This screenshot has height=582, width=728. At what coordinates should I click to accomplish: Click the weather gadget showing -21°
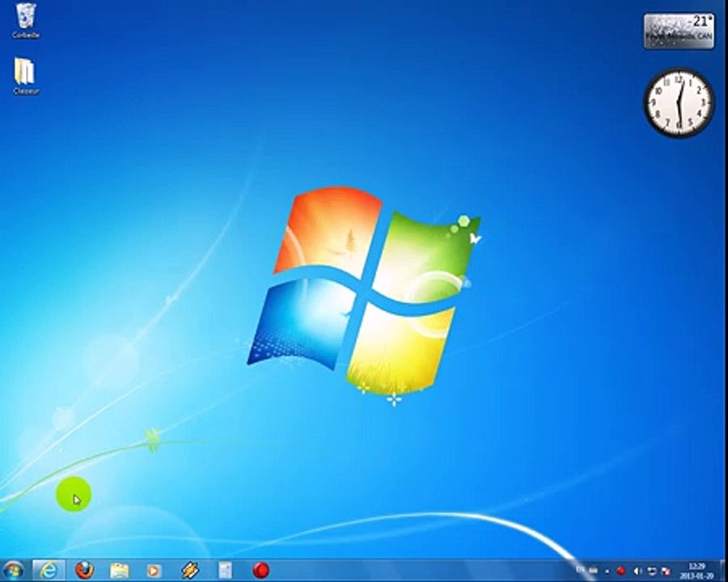679,31
